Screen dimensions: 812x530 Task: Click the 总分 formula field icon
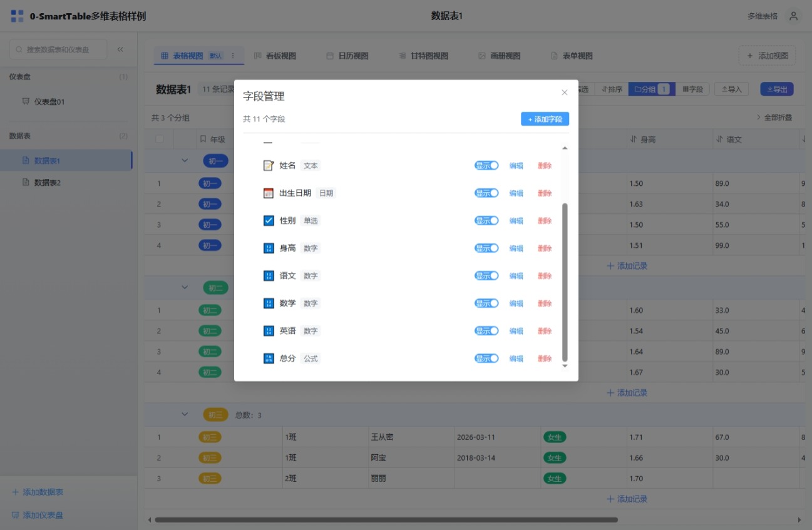pos(269,359)
